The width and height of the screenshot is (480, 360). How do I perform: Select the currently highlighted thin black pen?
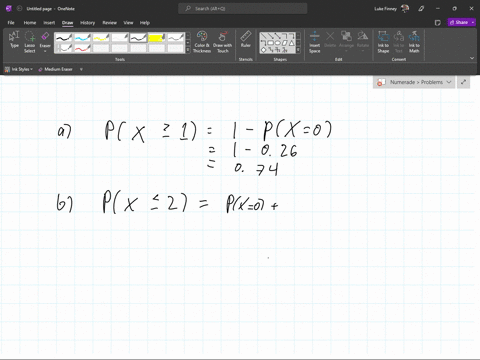(138, 38)
